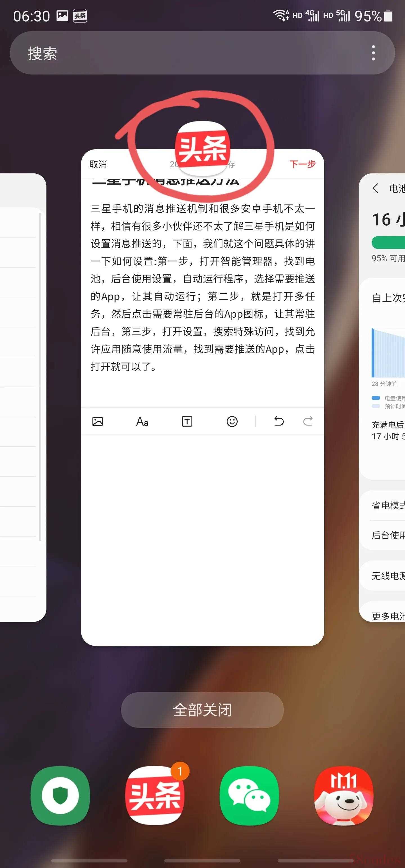
Task: Launch WeChat from the dock
Action: click(x=249, y=795)
